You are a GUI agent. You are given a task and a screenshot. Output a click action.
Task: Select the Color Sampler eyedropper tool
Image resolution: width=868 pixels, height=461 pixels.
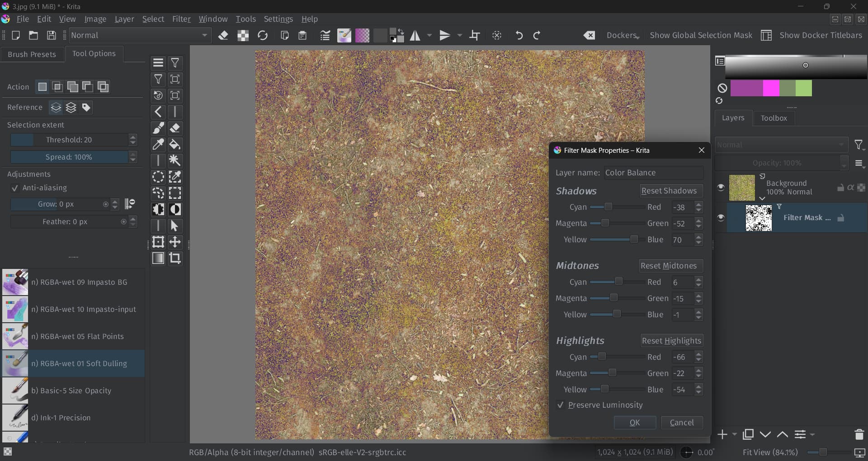click(158, 145)
